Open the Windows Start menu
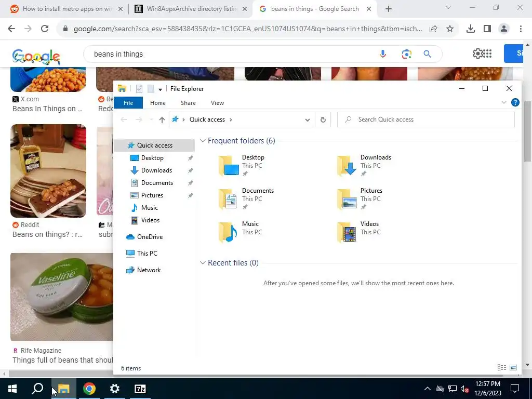This screenshot has width=532, height=399. 12,389
